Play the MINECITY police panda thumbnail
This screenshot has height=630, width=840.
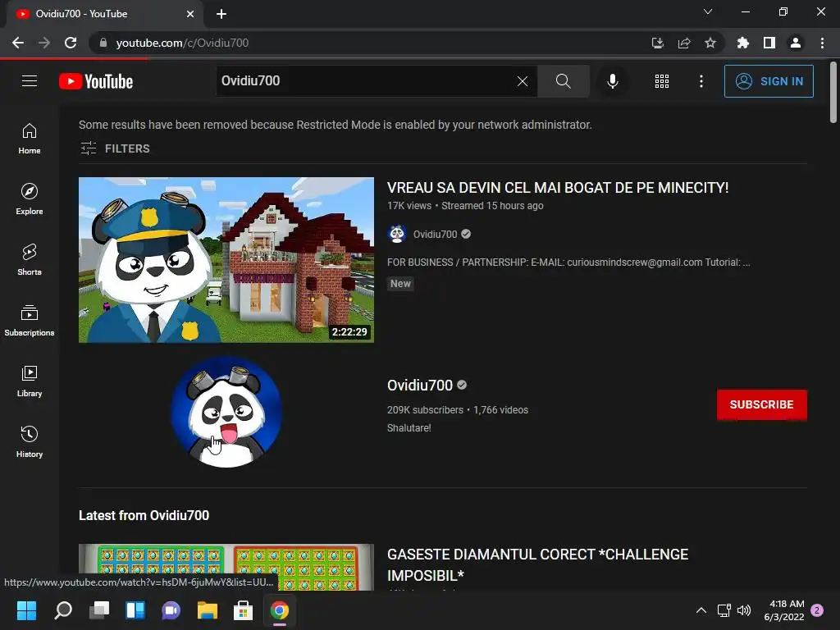click(x=226, y=260)
